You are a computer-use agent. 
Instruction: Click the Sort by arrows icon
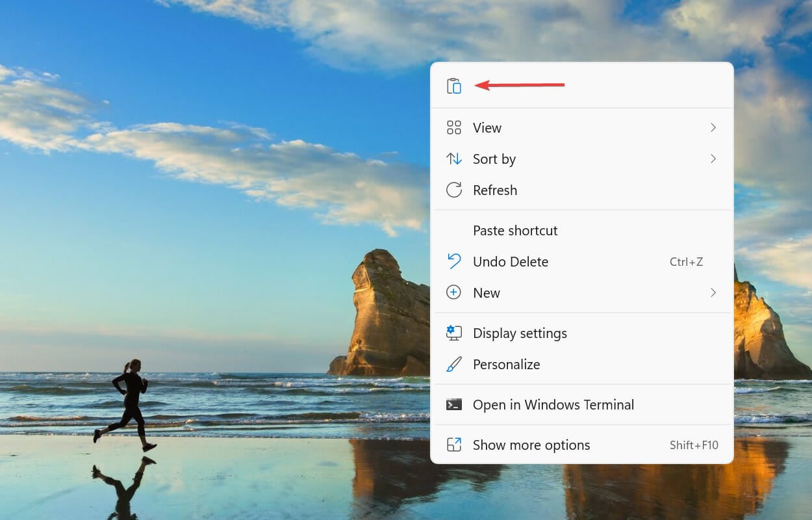pyautogui.click(x=454, y=159)
